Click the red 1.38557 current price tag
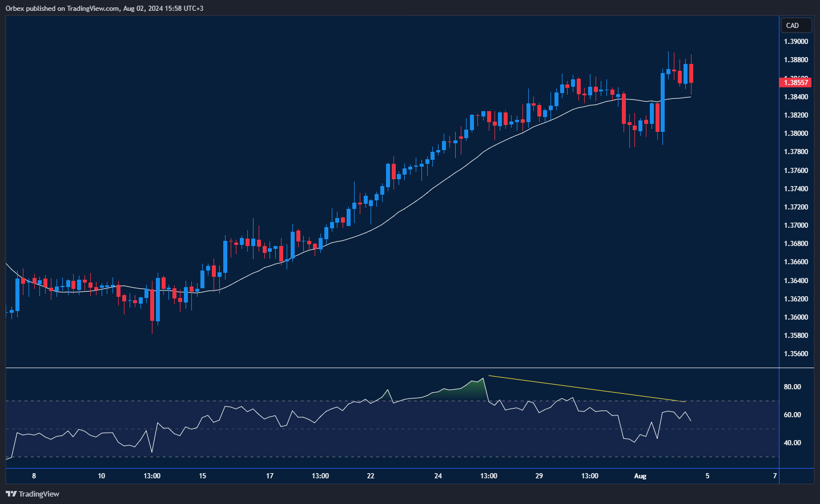820x504 pixels. click(795, 83)
